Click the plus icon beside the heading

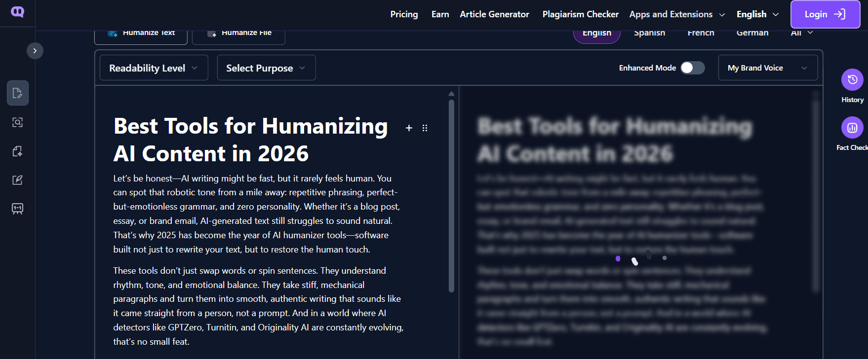(409, 128)
